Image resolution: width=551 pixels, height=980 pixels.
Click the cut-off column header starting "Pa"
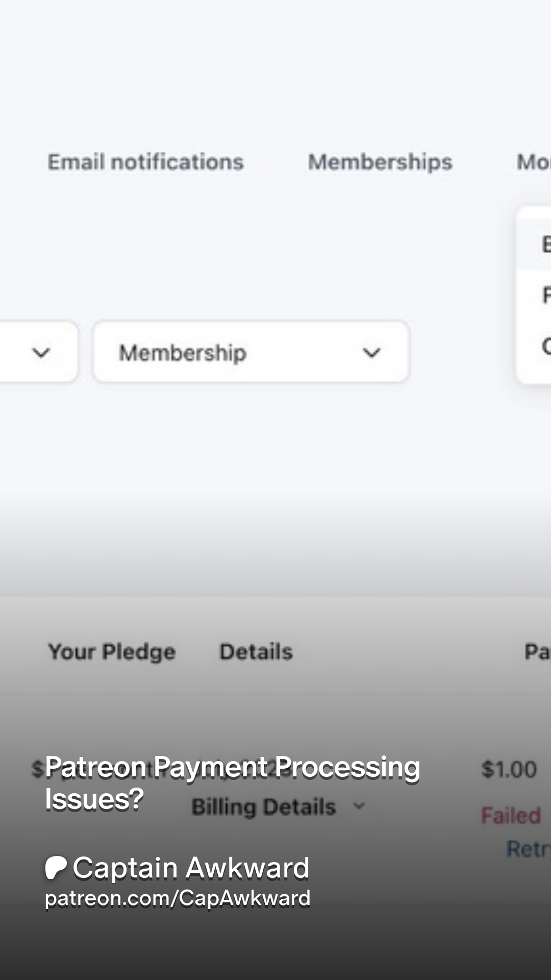coord(537,652)
